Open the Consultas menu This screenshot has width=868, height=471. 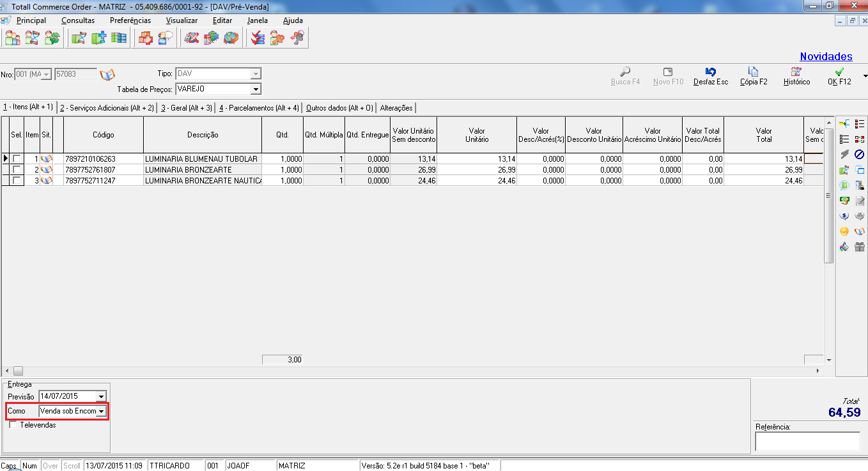[78, 20]
